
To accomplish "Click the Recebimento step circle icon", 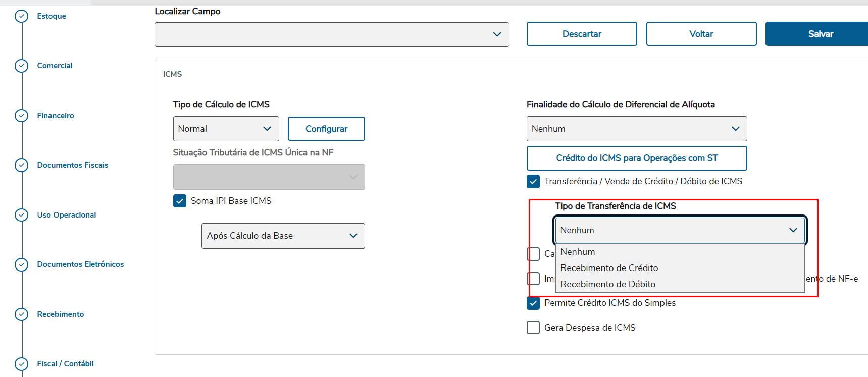I will pos(21,314).
